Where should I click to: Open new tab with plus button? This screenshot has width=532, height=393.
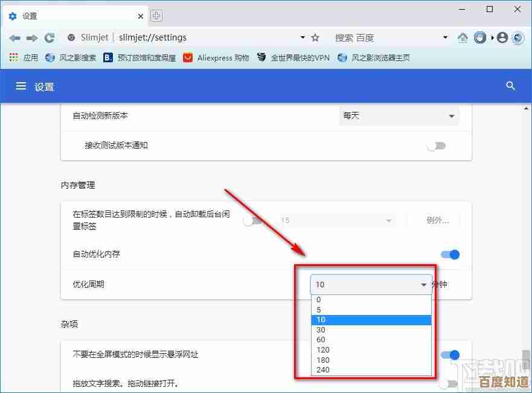click(x=156, y=16)
